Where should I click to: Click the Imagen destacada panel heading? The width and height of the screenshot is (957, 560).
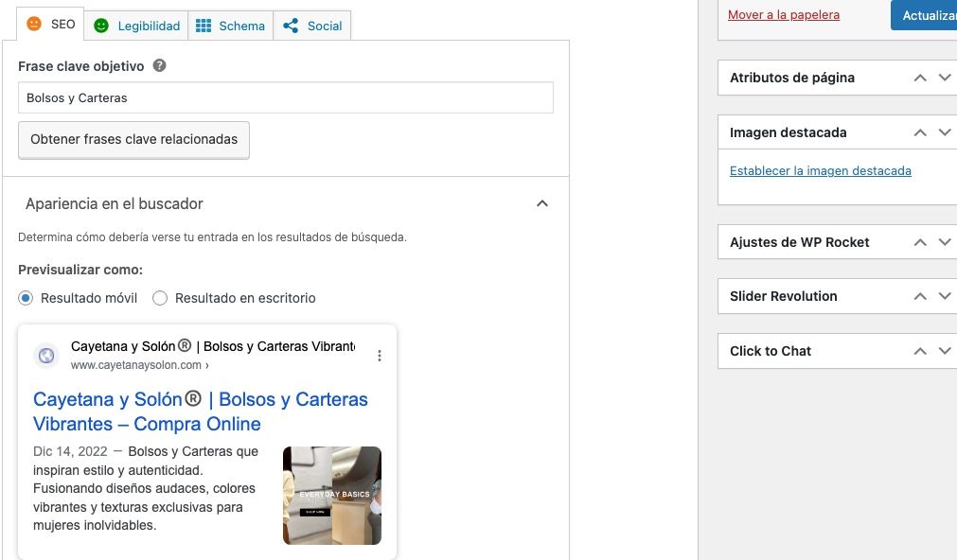tap(788, 132)
